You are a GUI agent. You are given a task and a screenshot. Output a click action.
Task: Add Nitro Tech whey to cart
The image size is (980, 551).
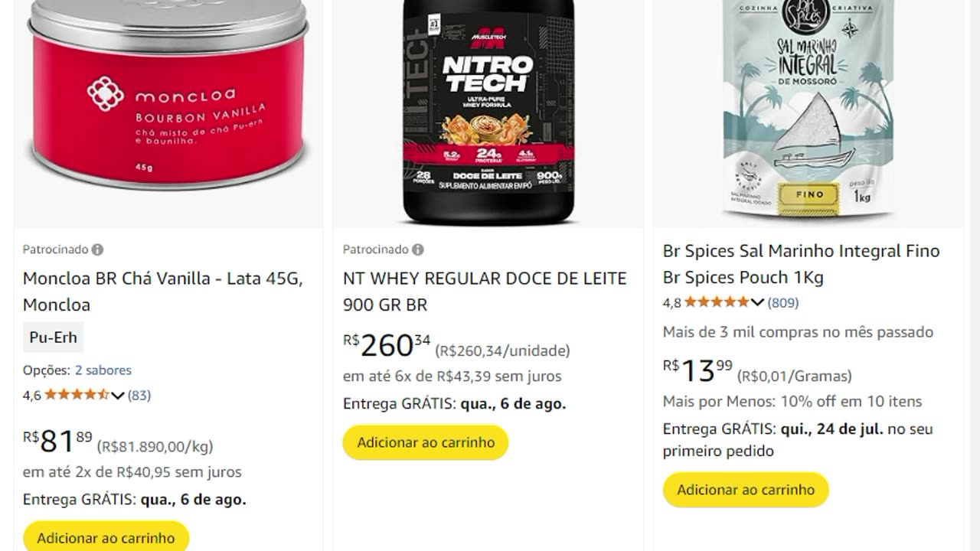[426, 442]
